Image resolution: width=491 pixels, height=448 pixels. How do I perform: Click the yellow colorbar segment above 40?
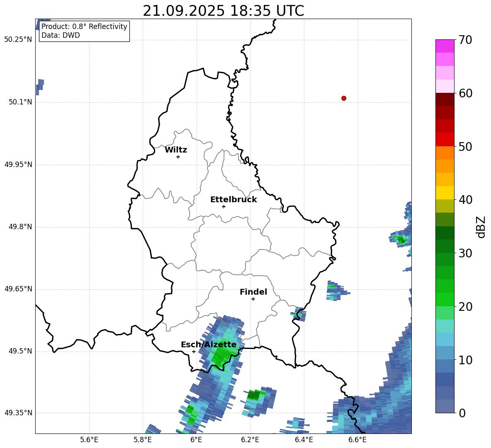[445, 193]
